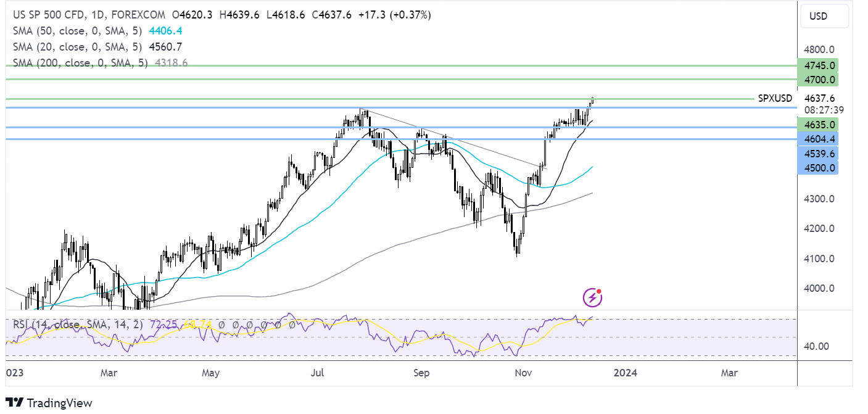Click the current price 4637.6 label
The image size is (868, 414).
click(x=820, y=98)
